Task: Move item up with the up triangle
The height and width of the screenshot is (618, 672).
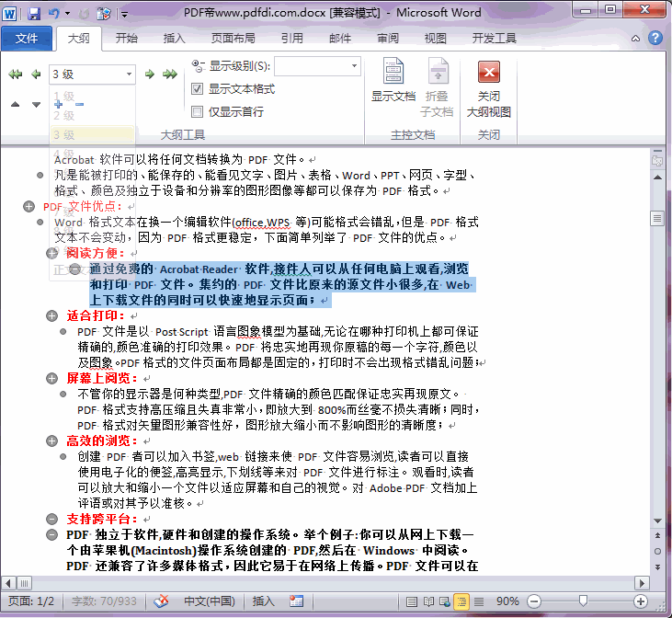Action: pyautogui.click(x=15, y=104)
